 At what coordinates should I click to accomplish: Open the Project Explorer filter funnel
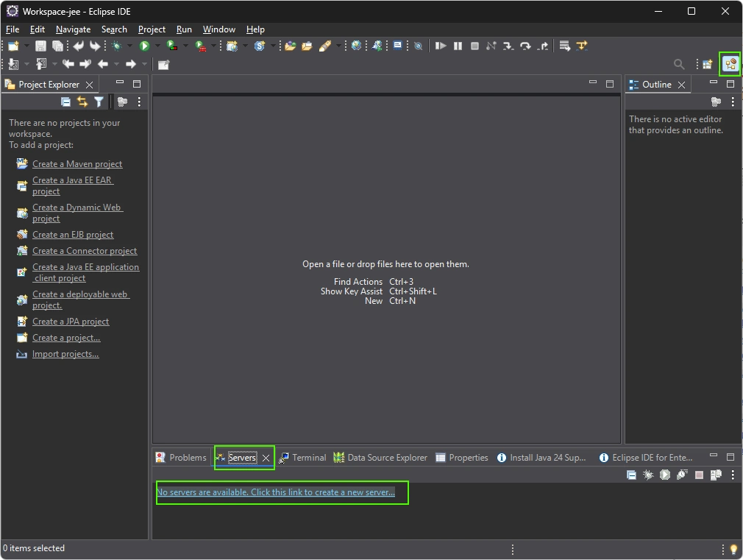tap(99, 102)
